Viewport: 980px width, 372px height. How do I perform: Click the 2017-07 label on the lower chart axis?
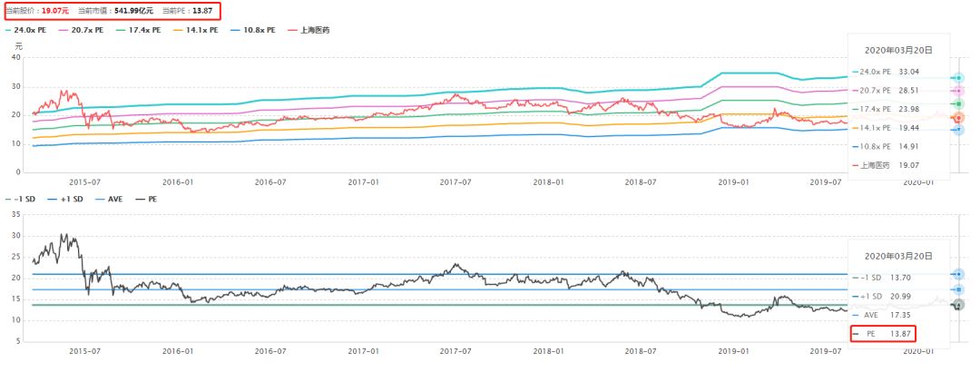pos(455,351)
